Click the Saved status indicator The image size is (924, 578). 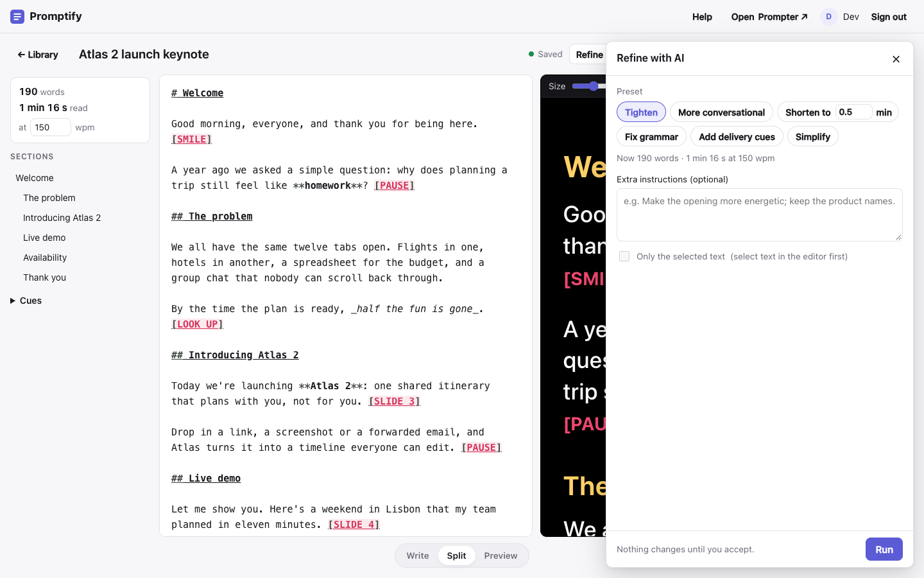545,55
